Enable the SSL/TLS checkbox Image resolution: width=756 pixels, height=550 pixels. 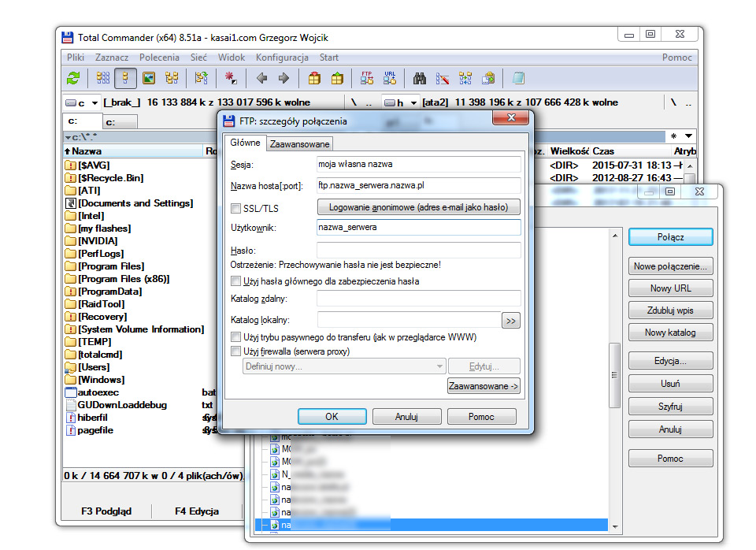(x=235, y=209)
